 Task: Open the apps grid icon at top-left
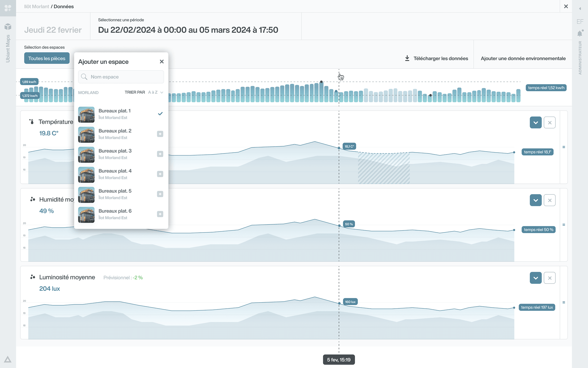(8, 8)
